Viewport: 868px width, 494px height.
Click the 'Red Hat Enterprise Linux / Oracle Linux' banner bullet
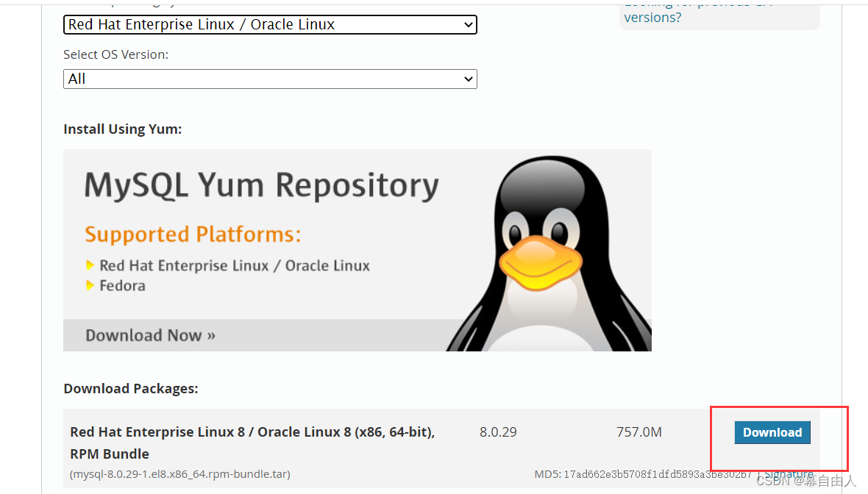[235, 265]
